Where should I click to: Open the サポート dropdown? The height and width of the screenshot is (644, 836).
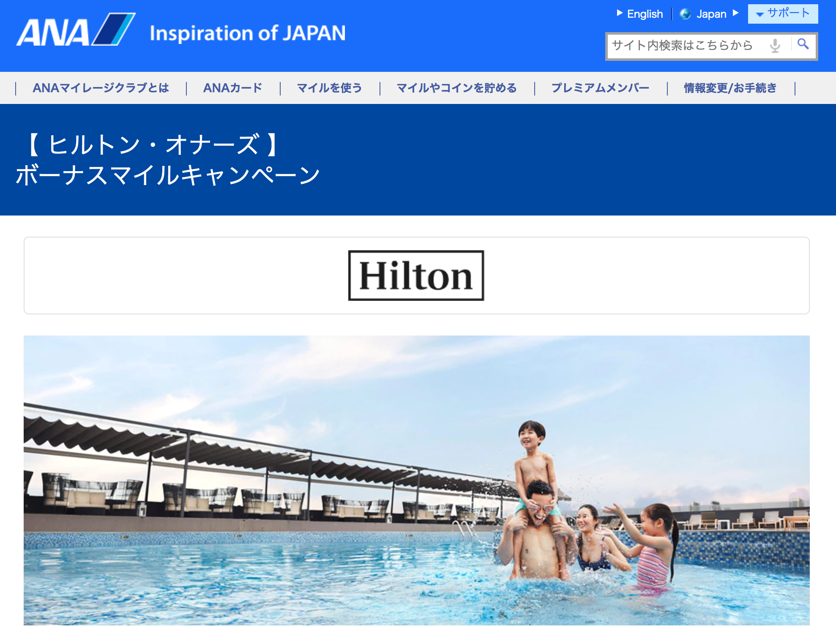point(783,14)
